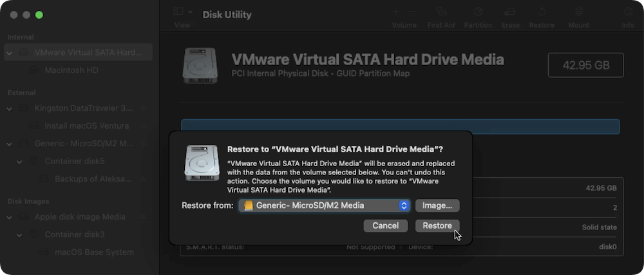Viewport: 644px width, 275px height.
Task: Click the First Aid toolbar icon
Action: click(441, 12)
